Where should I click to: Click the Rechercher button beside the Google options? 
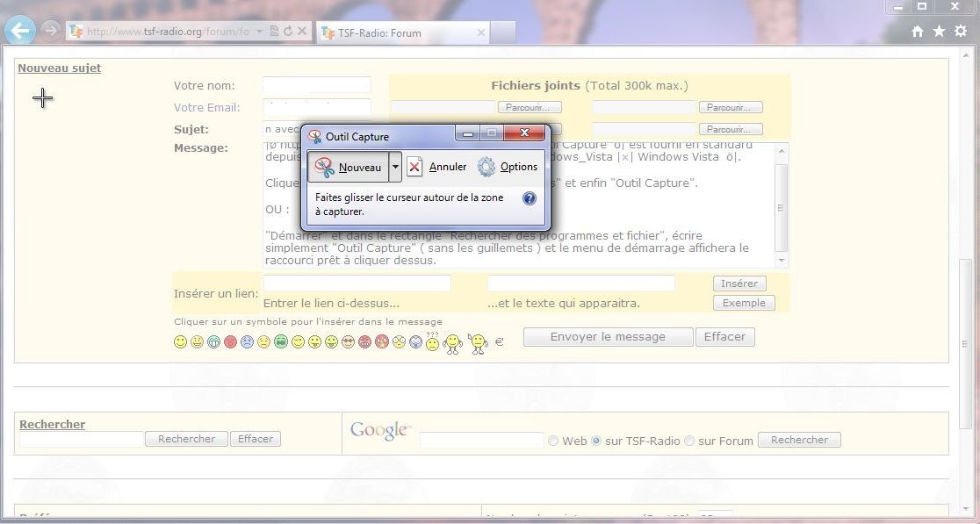799,440
